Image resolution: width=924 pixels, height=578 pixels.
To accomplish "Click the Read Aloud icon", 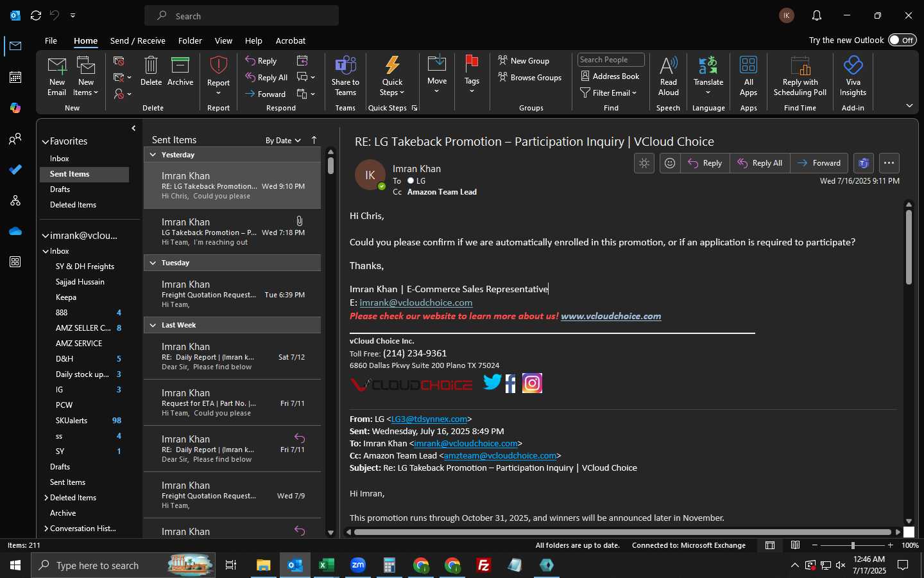I will click(x=668, y=66).
